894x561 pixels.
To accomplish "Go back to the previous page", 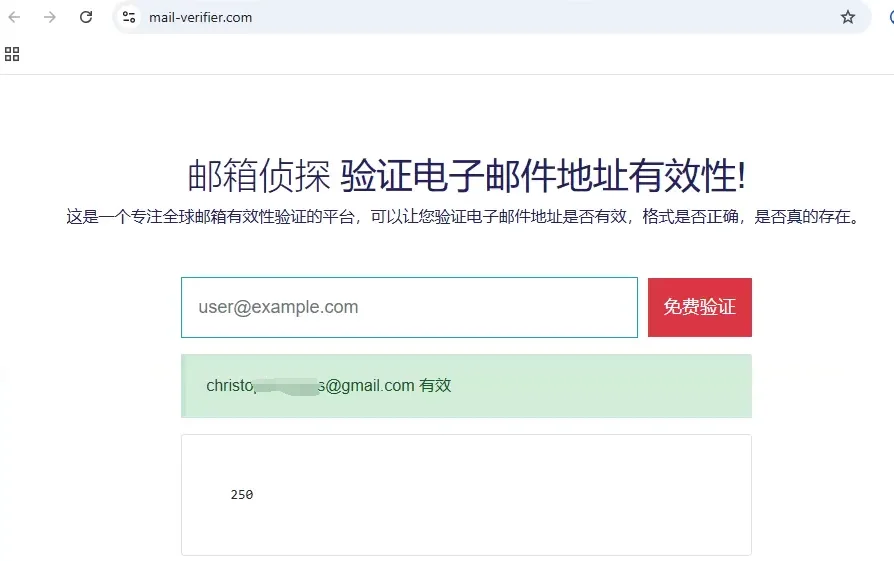I will 14,17.
